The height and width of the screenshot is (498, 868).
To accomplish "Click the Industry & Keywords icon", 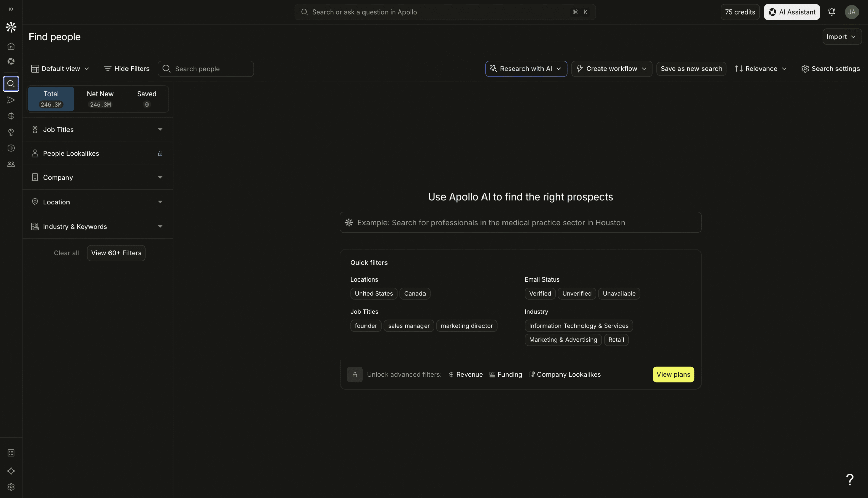I will tap(35, 226).
